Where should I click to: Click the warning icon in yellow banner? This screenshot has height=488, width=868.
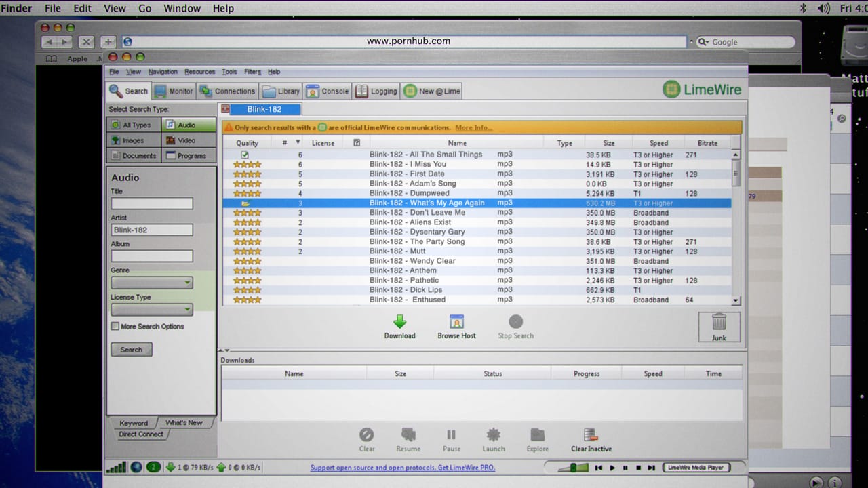(229, 127)
